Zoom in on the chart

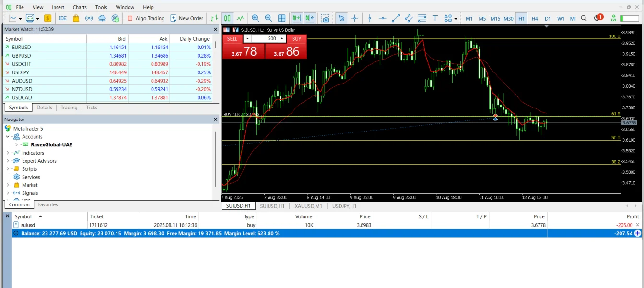256,18
